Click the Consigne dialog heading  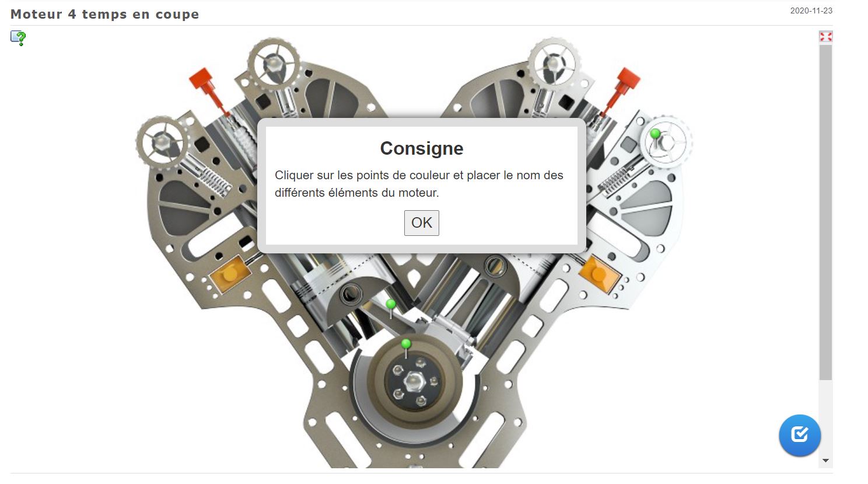coord(422,148)
